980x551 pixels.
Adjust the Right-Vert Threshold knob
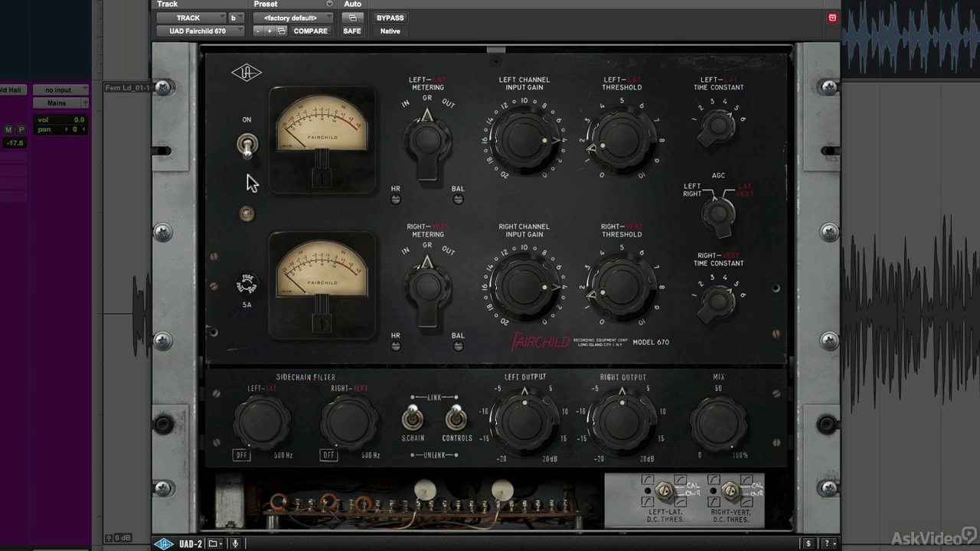pos(622,287)
